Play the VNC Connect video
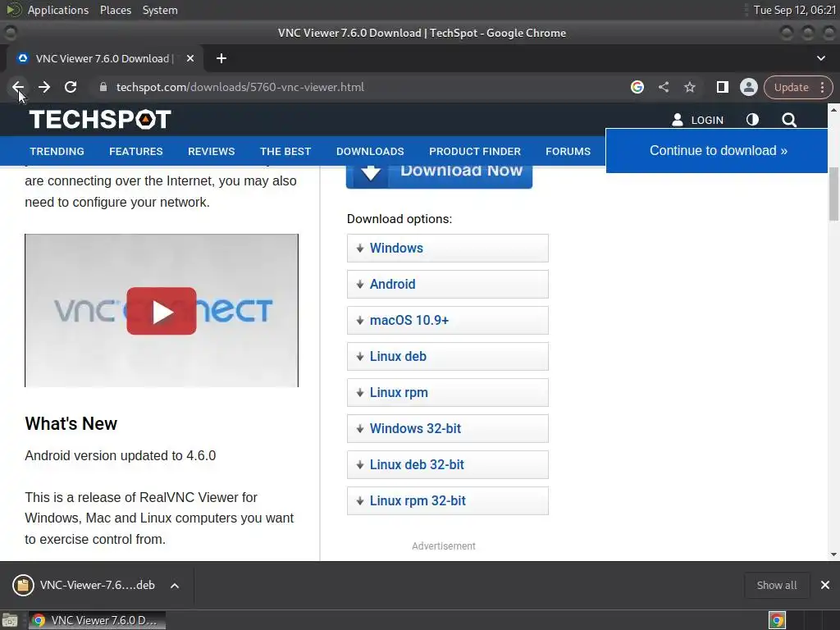This screenshot has width=840, height=630. (x=162, y=311)
